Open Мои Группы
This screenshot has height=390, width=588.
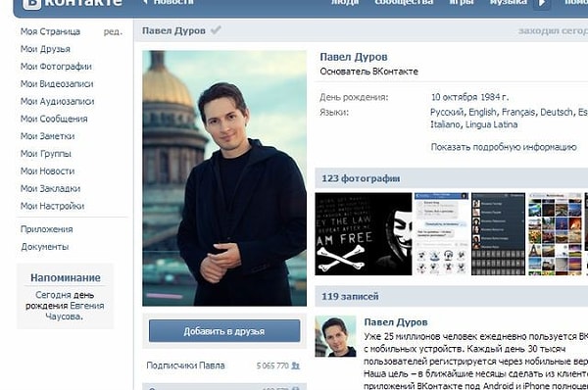point(46,154)
